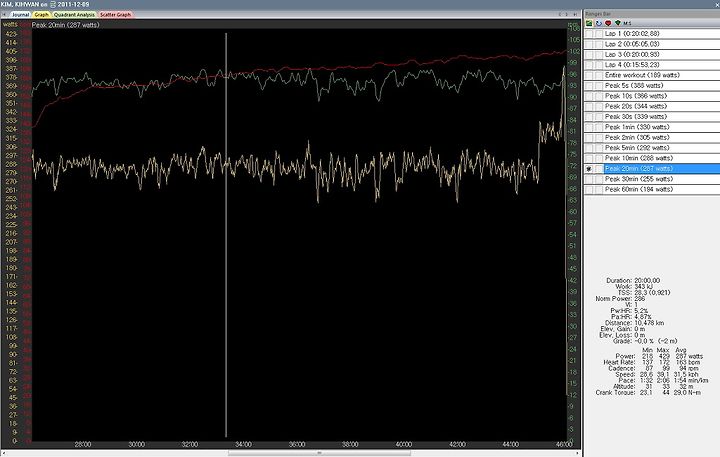Screen dimensions: 720x457
Task: Click the file icon beside date 2011-12-09
Action: (53, 4)
